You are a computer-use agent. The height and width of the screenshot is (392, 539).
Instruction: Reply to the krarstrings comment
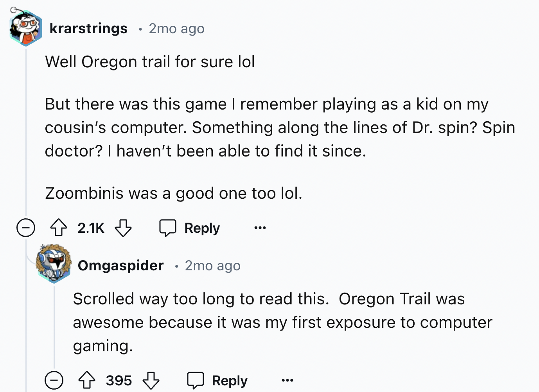click(x=190, y=228)
